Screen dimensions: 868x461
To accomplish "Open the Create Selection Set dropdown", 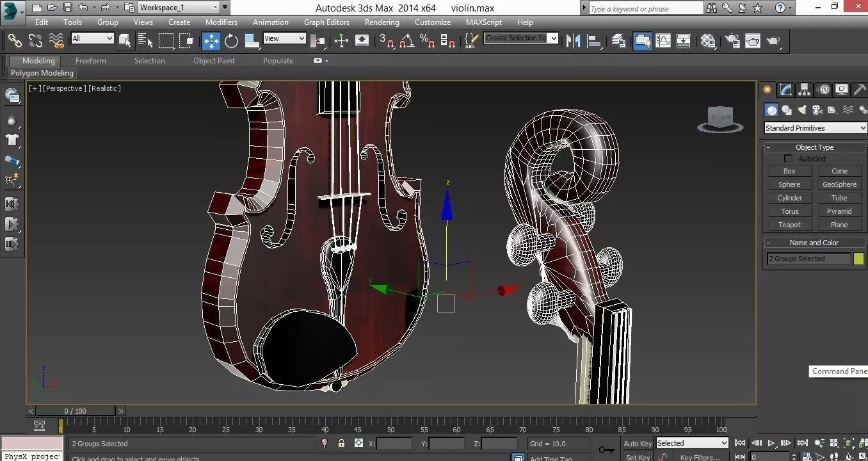I will click(x=521, y=38).
